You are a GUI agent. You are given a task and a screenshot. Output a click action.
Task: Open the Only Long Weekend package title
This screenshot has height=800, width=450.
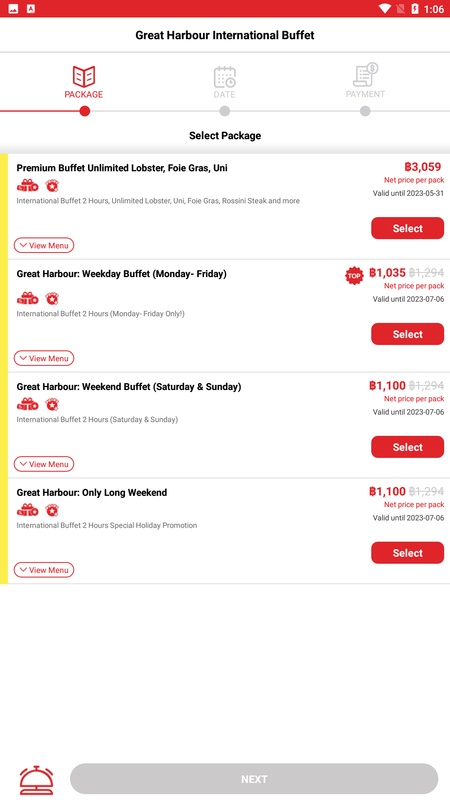(x=92, y=493)
